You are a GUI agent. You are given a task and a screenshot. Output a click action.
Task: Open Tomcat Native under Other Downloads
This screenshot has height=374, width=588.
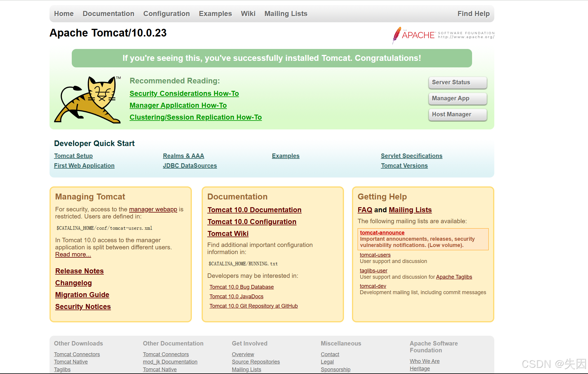point(71,362)
